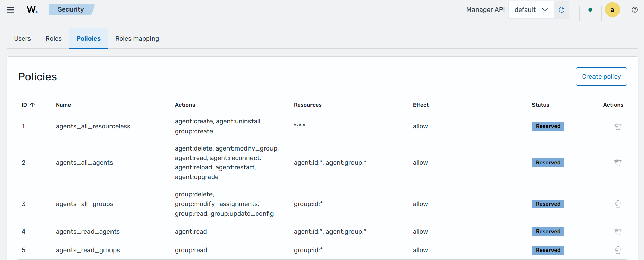
Task: Open the help icon
Action: pos(635,10)
